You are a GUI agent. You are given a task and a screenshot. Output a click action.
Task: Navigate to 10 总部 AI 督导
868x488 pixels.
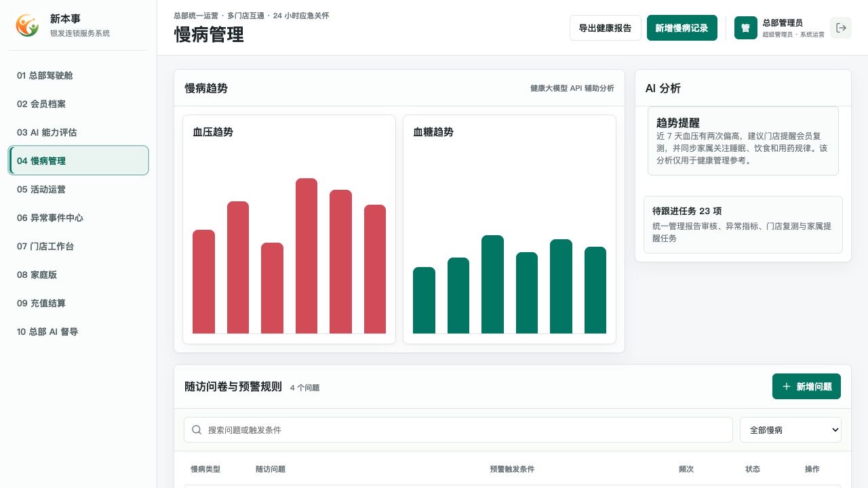coord(79,331)
